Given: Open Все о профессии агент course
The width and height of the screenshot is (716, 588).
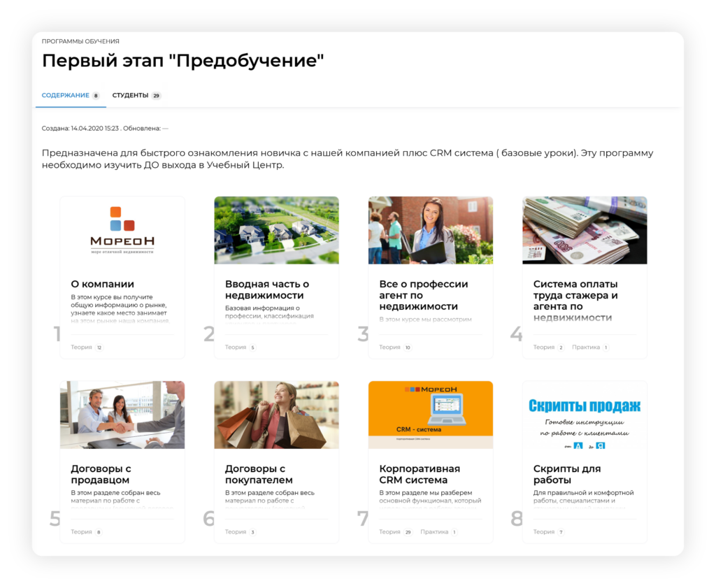Looking at the screenshot, I should tap(423, 295).
